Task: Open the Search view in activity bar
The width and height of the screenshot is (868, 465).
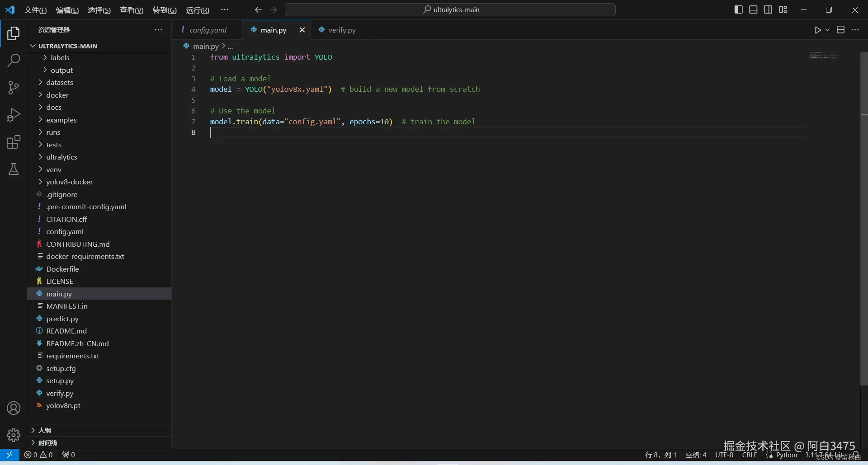Action: (14, 60)
